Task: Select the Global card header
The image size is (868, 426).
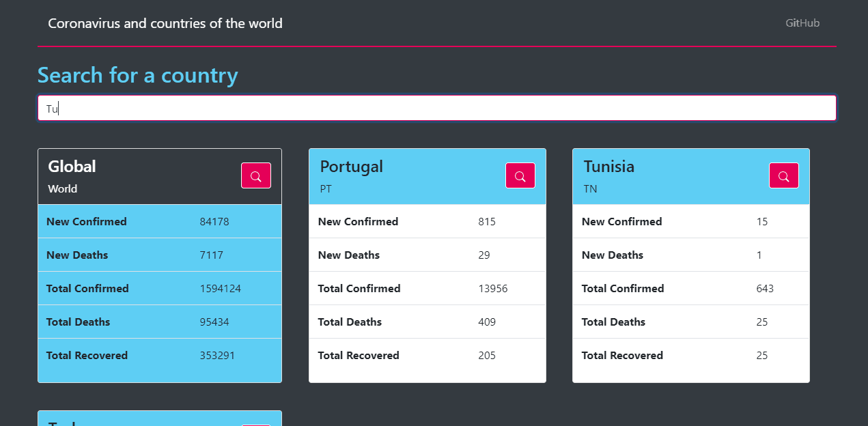Action: 160,177
